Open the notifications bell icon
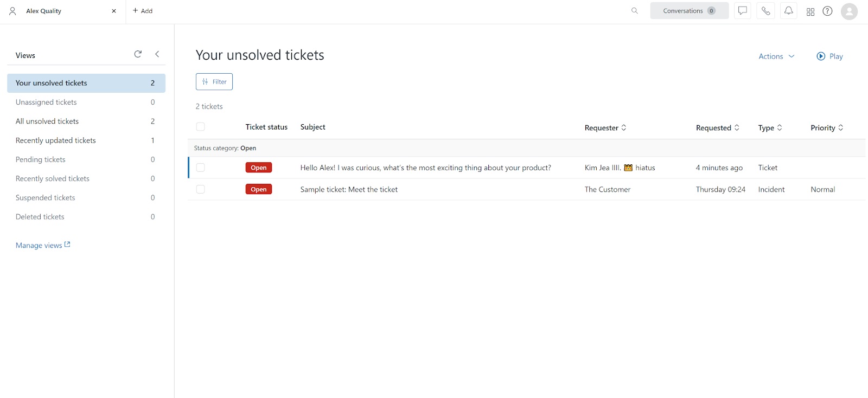 click(789, 11)
